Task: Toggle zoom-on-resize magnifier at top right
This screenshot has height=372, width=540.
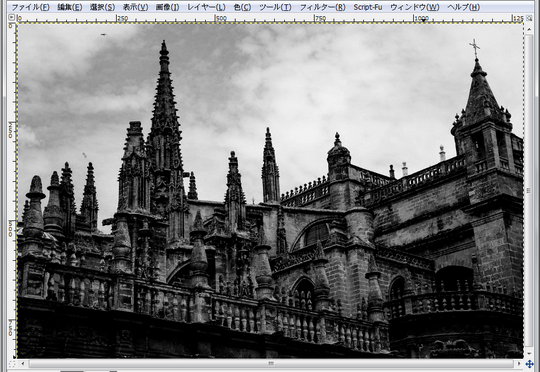Action: click(x=529, y=17)
